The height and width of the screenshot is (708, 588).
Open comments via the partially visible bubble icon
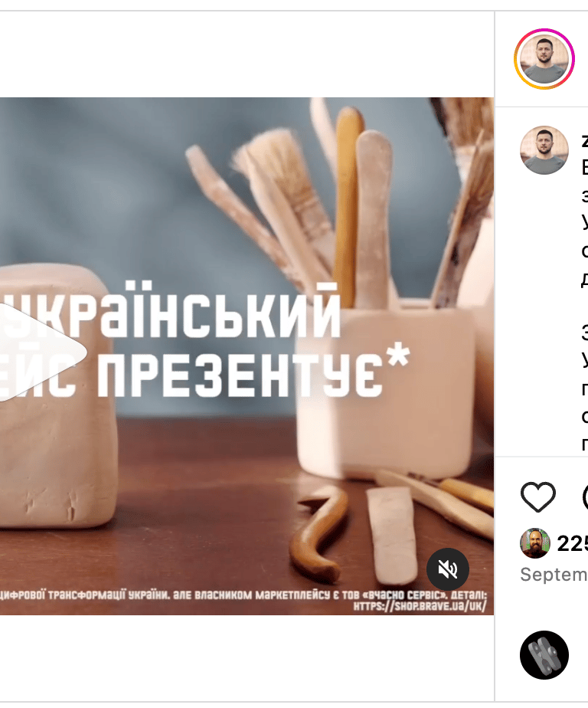[x=585, y=497]
